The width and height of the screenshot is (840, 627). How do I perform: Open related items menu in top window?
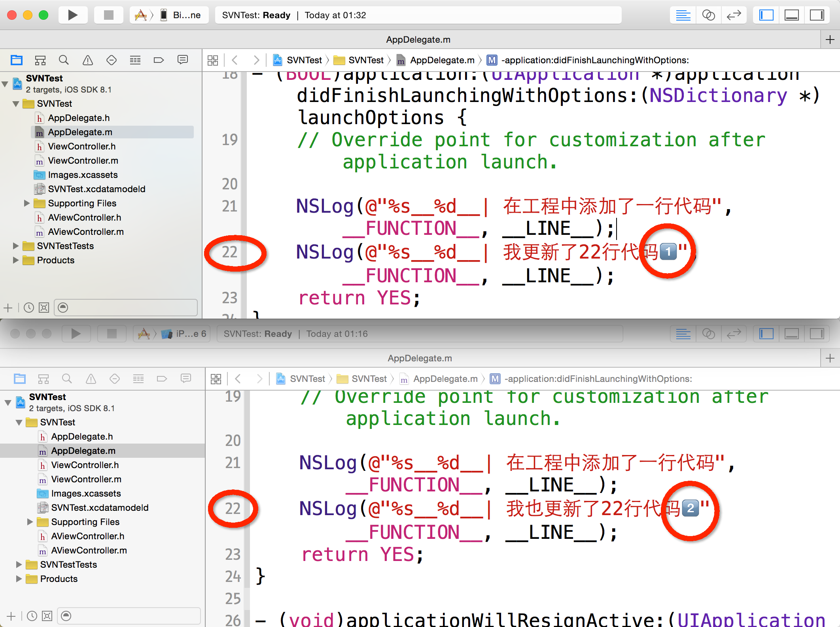[x=213, y=60]
